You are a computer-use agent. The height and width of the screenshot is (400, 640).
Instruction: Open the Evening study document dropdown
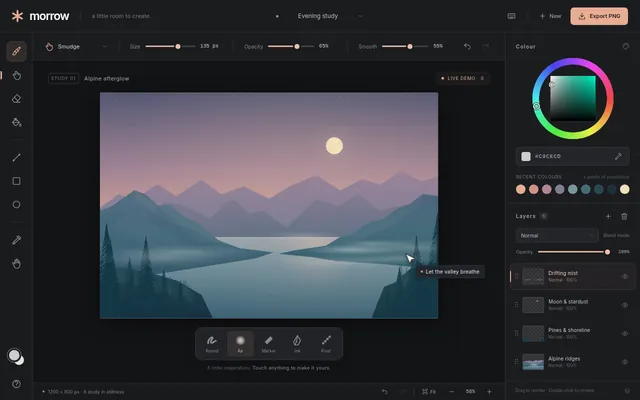330,16
